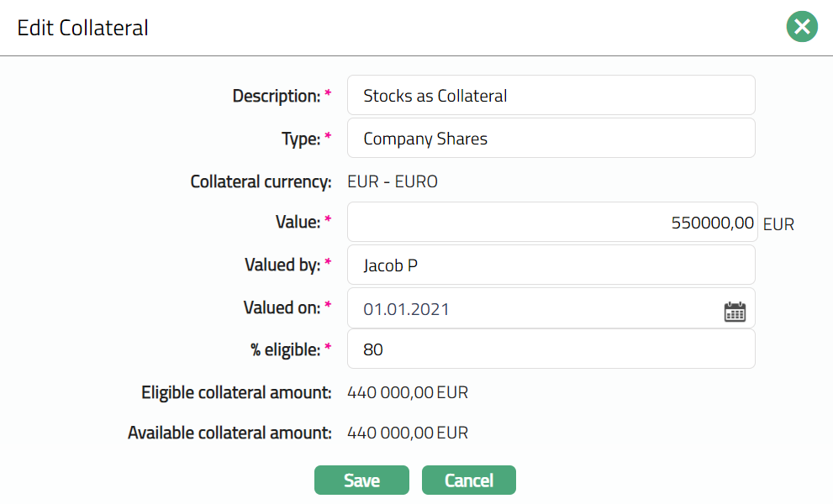Viewport: 833px width, 504px height.
Task: Close the Edit Collateral dialog
Action: click(802, 27)
